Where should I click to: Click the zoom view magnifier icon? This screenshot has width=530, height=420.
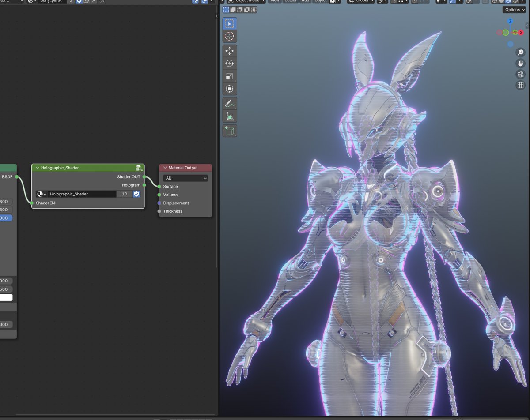tap(520, 52)
